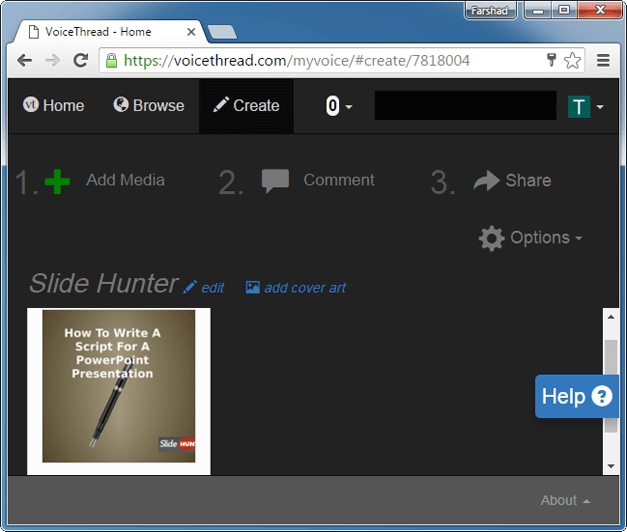Click the Comment step label
Image resolution: width=627 pixels, height=532 pixels.
coord(339,180)
